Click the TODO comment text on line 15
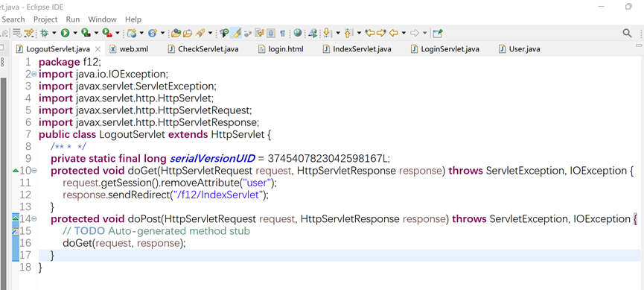This screenshot has width=644, height=290. (x=156, y=231)
